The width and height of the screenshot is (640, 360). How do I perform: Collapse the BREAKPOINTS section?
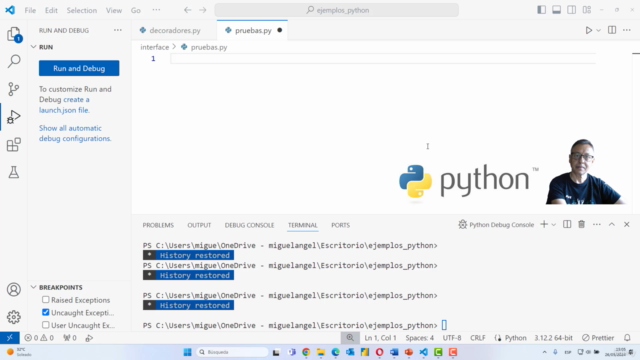[x=33, y=287]
